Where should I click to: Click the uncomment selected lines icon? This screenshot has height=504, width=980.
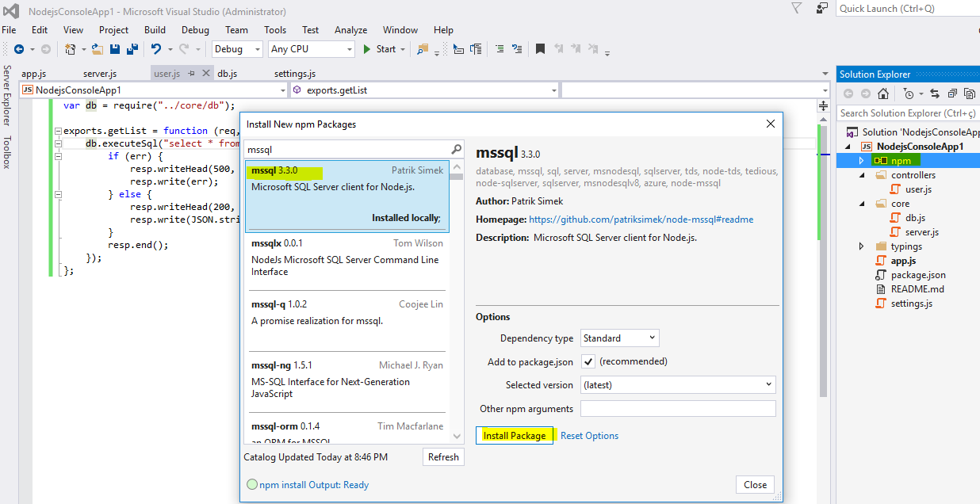(517, 49)
